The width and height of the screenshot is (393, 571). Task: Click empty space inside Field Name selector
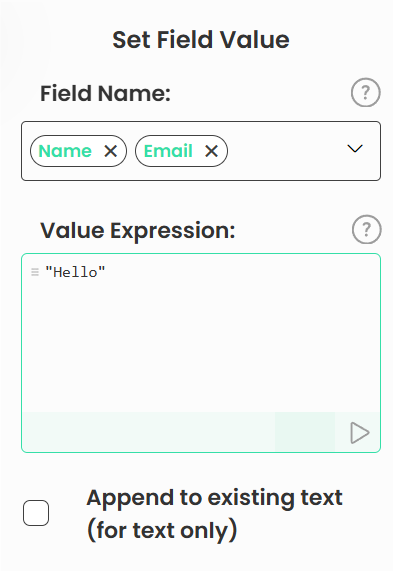286,151
